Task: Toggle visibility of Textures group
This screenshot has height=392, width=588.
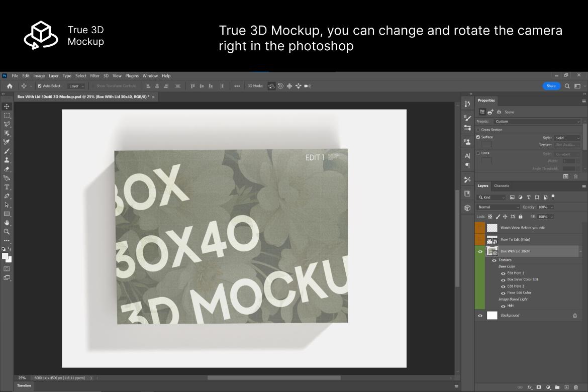Action: (494, 260)
